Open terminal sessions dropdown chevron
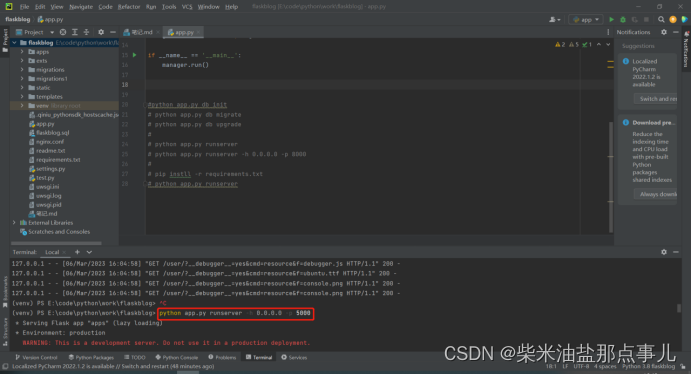Screen dimensions: 692x374 click(x=89, y=252)
